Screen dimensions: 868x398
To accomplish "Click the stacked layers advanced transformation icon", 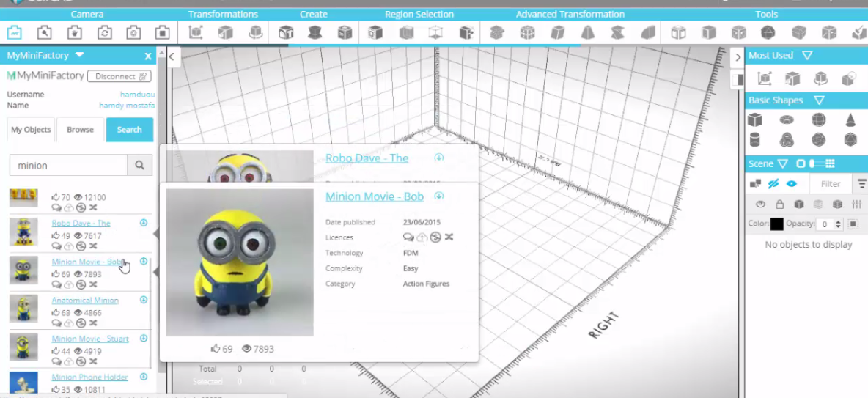I will tap(497, 33).
